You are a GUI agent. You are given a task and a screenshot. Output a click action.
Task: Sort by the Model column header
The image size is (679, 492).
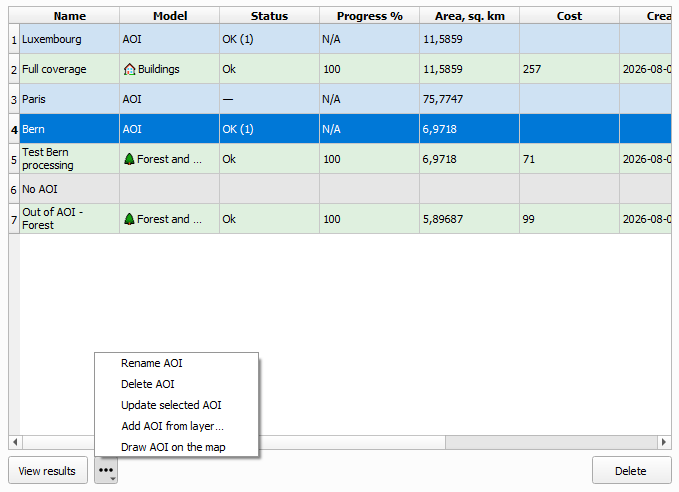click(170, 16)
